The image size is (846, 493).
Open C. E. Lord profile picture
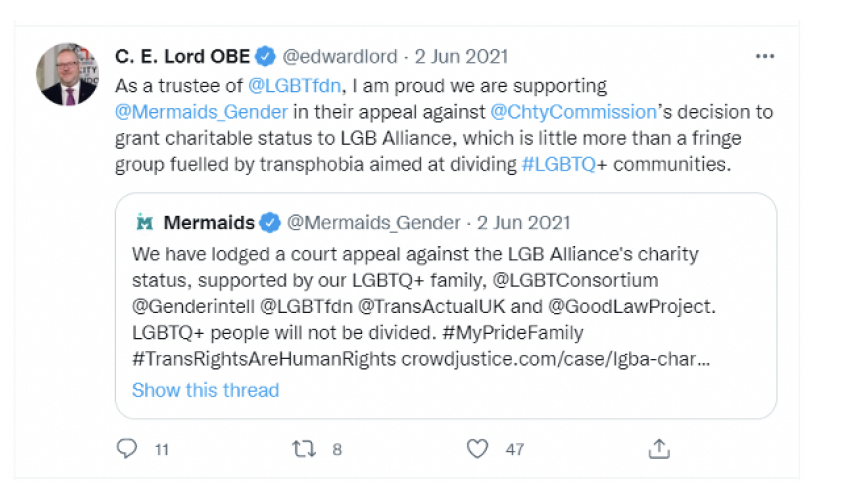pyautogui.click(x=68, y=75)
